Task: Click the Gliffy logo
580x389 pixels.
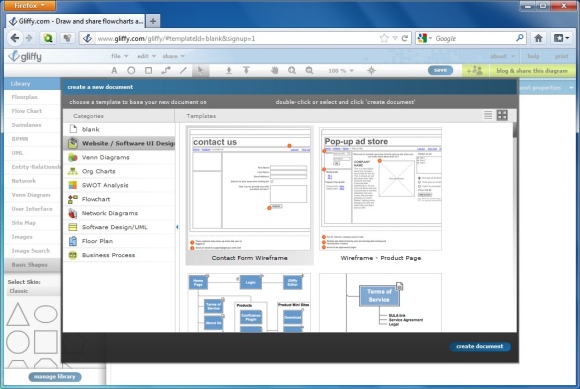Action: pos(25,56)
